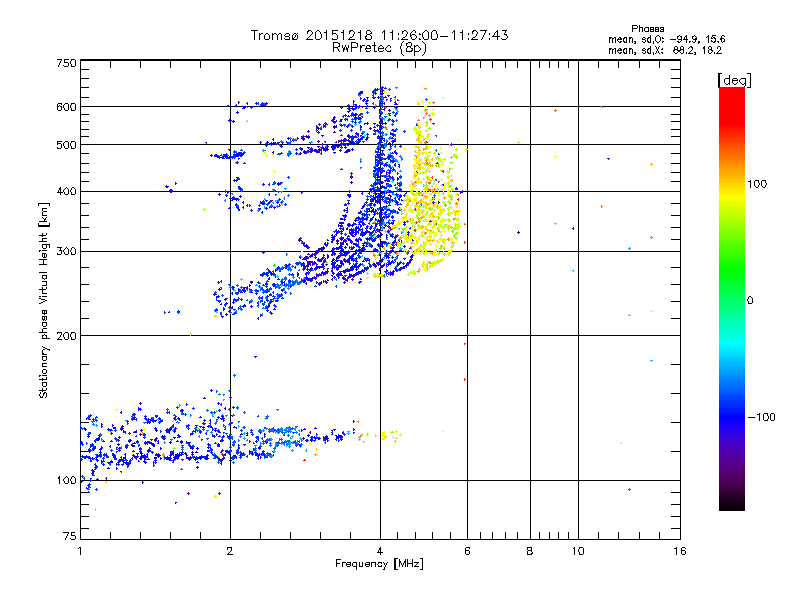This screenshot has height=600, width=800.
Task: Click the y-axis title "Stationary phase Virtual Height [km]"
Action: (44, 300)
